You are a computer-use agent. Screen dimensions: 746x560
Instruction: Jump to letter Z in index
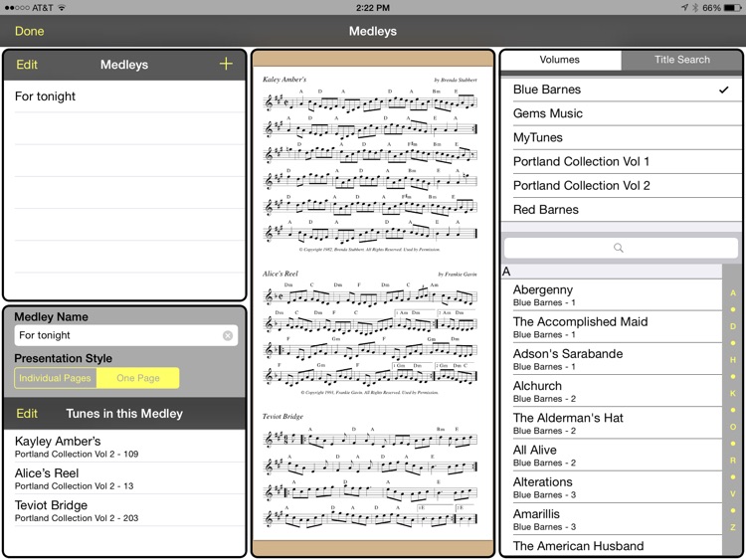pos(733,527)
